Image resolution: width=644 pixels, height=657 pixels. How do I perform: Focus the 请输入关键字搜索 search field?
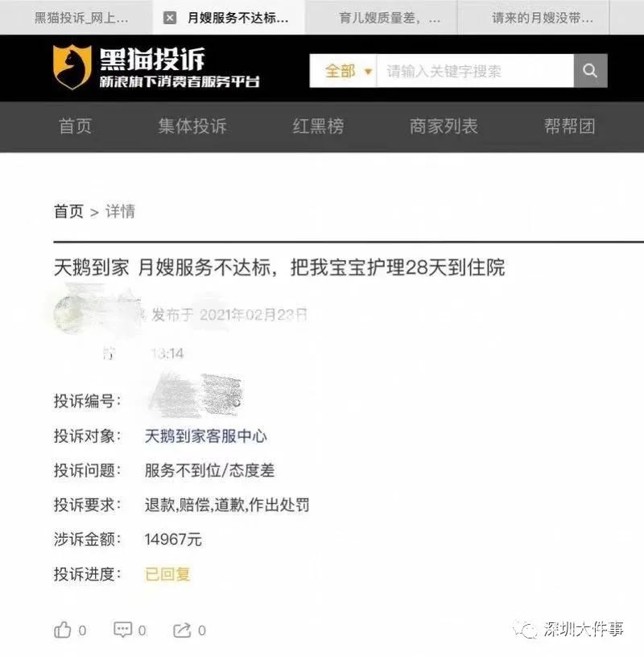pyautogui.click(x=475, y=70)
